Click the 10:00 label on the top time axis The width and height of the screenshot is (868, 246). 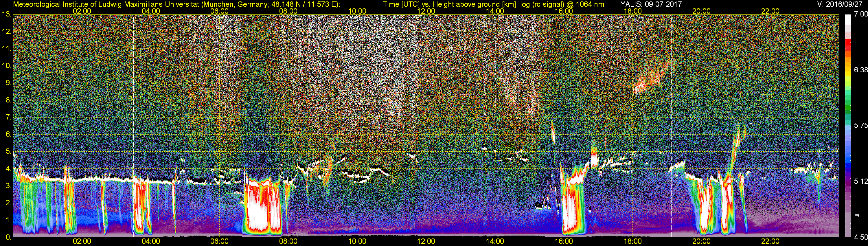click(x=357, y=11)
